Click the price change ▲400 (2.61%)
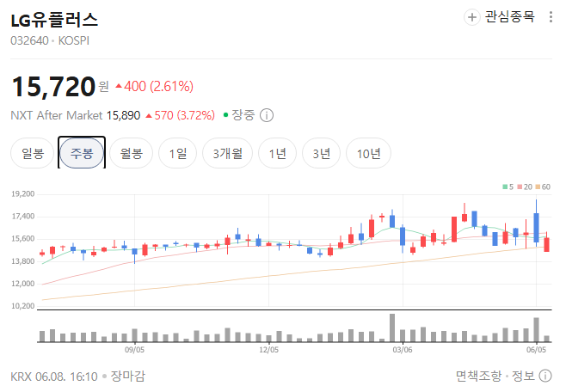This screenshot has width=566, height=392. tap(155, 87)
